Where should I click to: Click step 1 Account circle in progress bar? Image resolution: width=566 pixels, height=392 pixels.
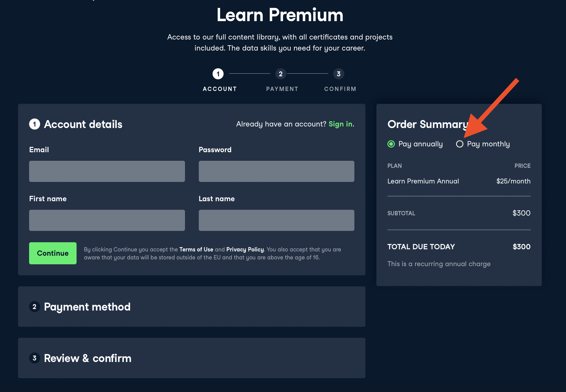(x=218, y=74)
